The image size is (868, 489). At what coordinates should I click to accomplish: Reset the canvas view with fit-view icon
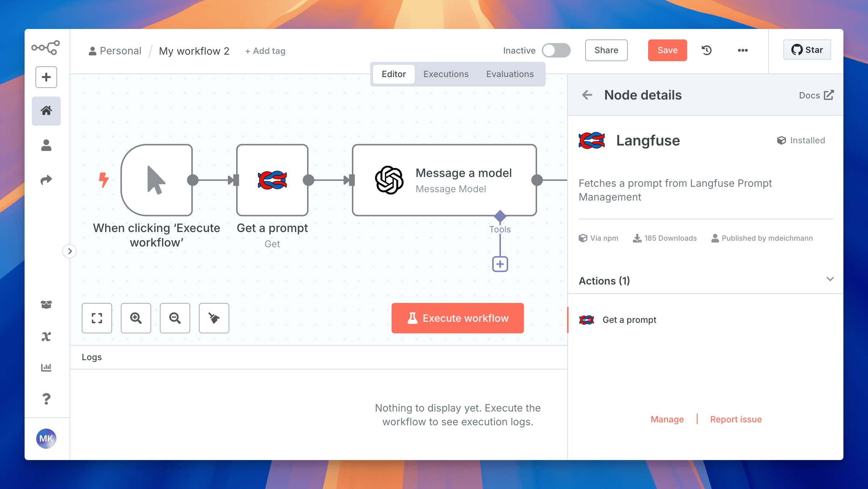click(97, 318)
